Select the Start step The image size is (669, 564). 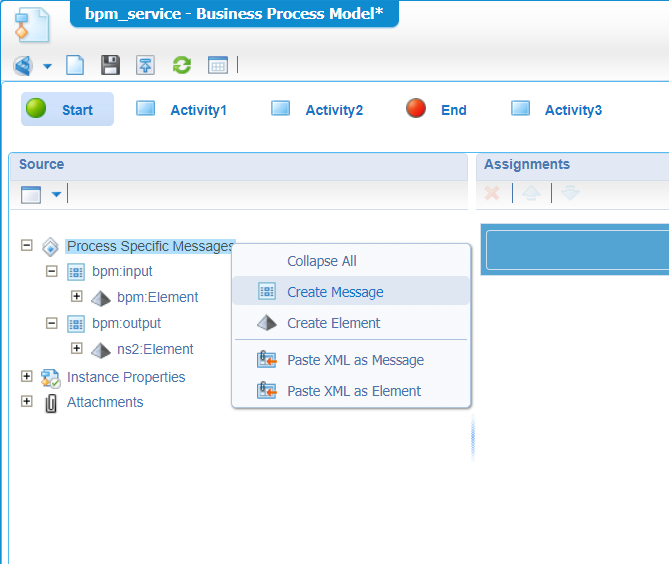67,110
